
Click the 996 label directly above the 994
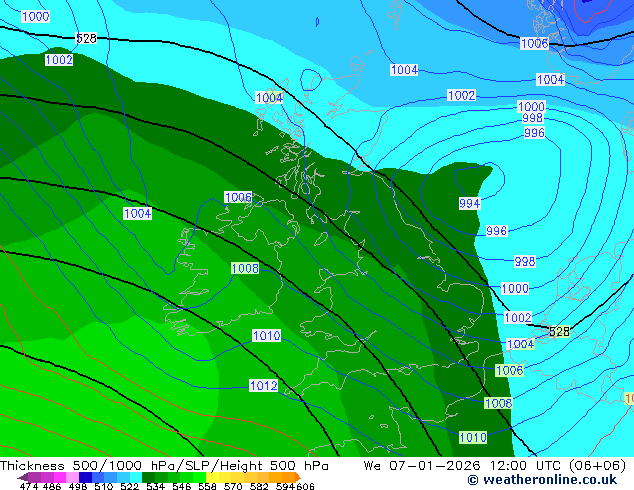click(x=534, y=133)
